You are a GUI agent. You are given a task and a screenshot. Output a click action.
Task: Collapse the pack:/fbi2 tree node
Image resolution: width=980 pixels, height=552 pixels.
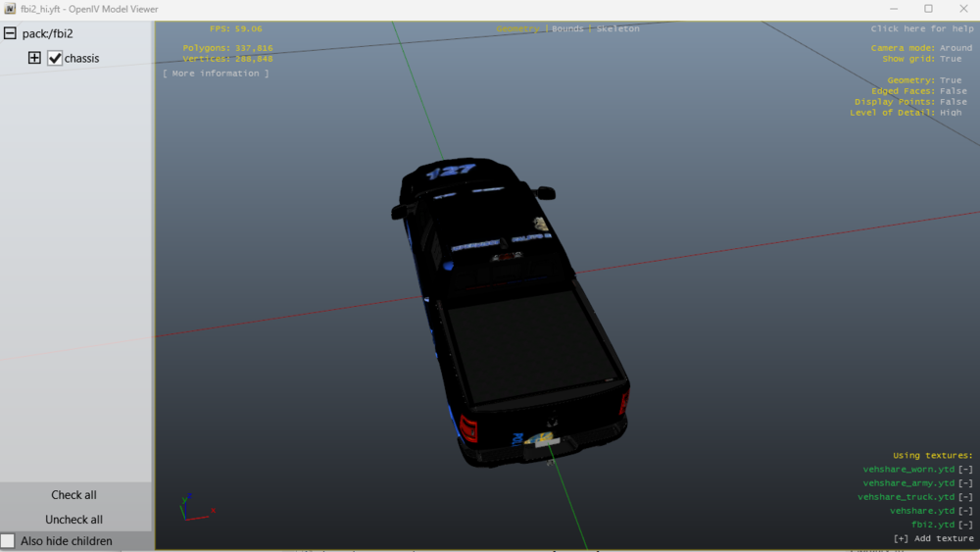10,33
